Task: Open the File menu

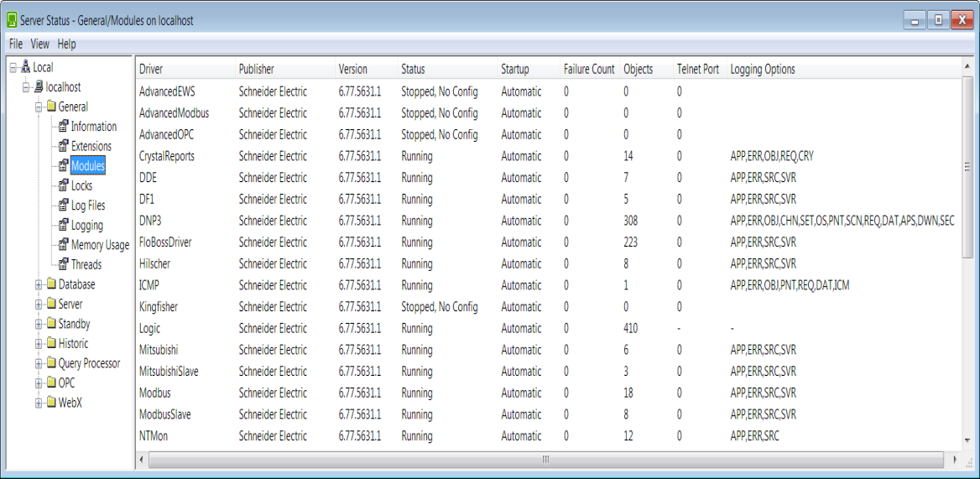Action: click(16, 44)
